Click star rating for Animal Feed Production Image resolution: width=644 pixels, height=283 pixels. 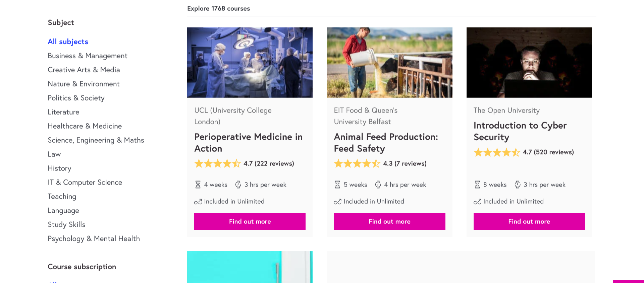pyautogui.click(x=357, y=164)
